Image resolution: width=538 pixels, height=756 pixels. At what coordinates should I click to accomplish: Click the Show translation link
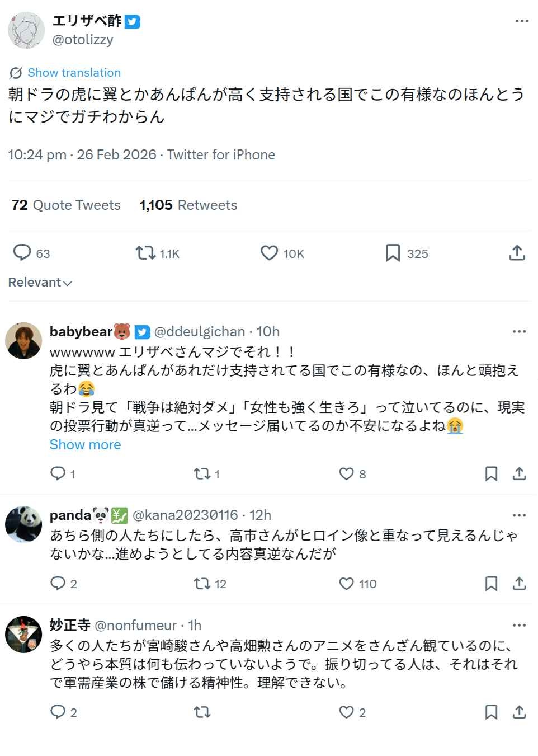click(74, 73)
